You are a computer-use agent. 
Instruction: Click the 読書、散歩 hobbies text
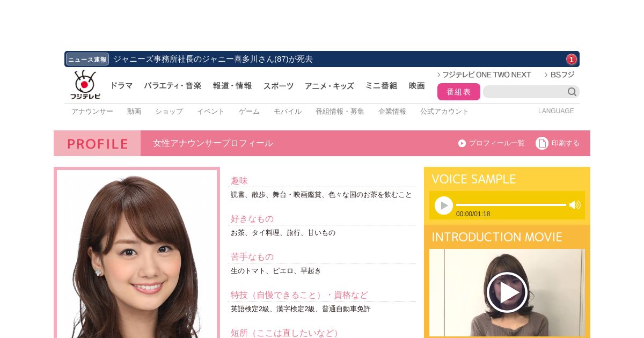pyautogui.click(x=321, y=195)
